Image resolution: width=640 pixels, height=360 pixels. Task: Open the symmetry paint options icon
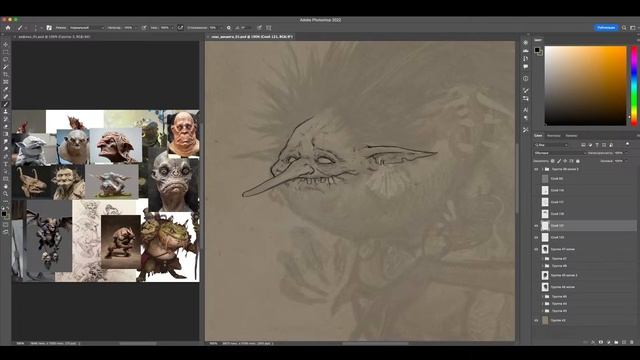tap(269, 28)
